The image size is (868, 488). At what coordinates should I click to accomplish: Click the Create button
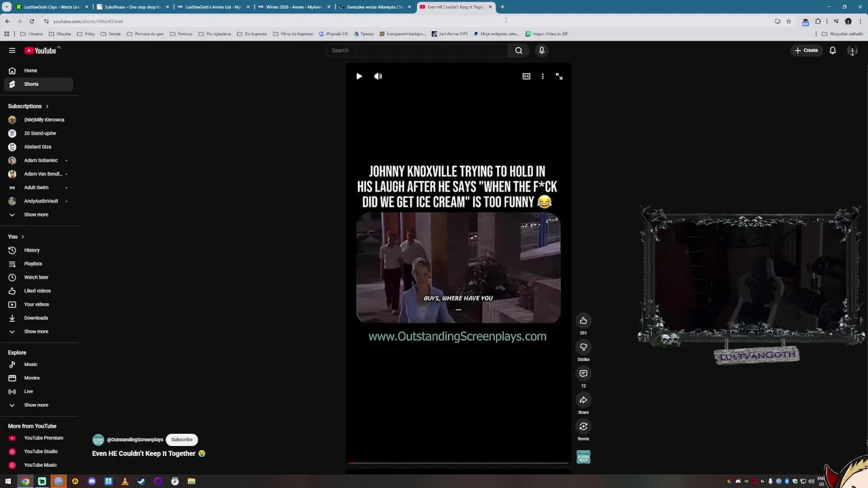tap(806, 50)
